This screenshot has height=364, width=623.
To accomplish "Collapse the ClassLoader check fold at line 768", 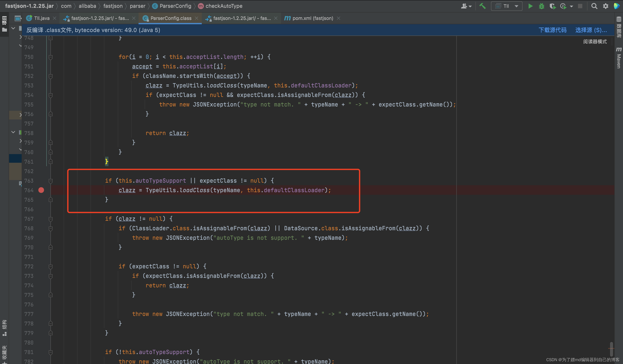I will [x=51, y=228].
